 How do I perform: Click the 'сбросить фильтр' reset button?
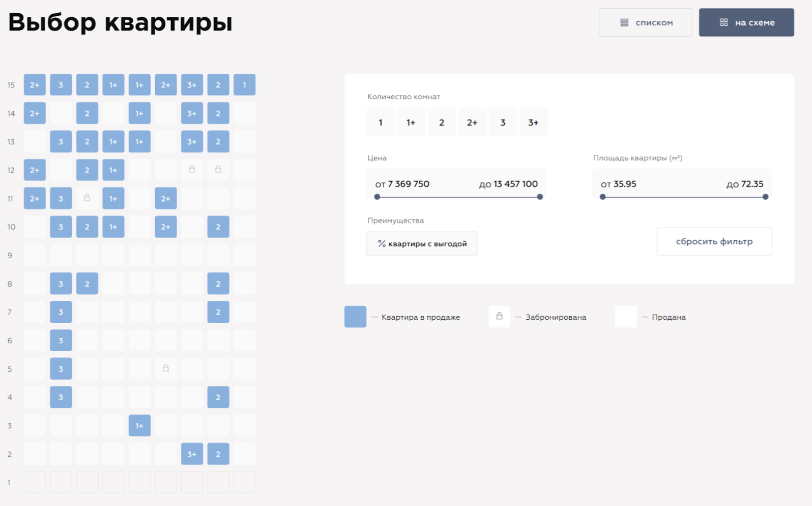tap(714, 241)
